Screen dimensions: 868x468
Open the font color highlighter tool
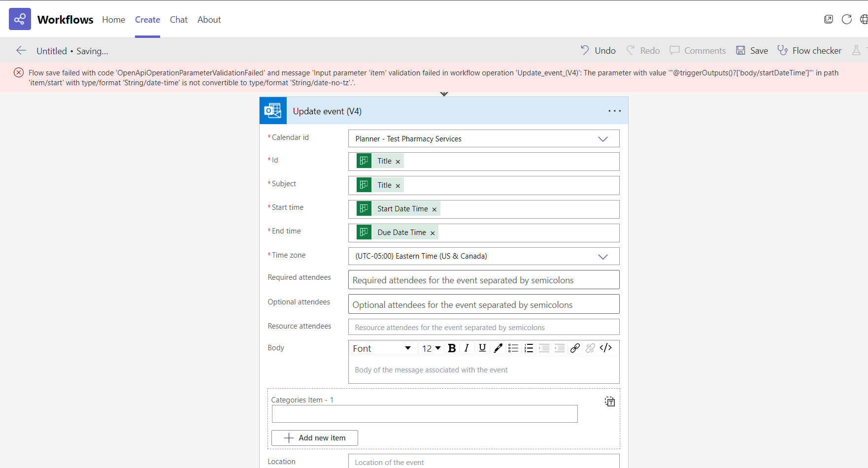tap(498, 348)
